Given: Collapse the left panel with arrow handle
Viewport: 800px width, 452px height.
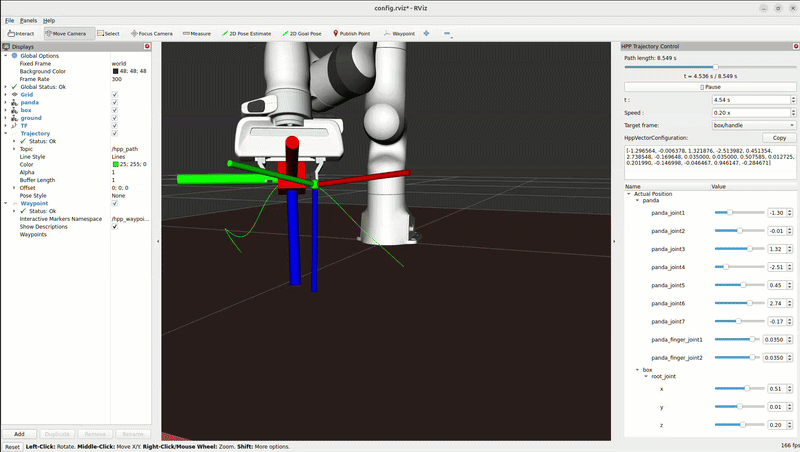Looking at the screenshot, I should [158, 241].
